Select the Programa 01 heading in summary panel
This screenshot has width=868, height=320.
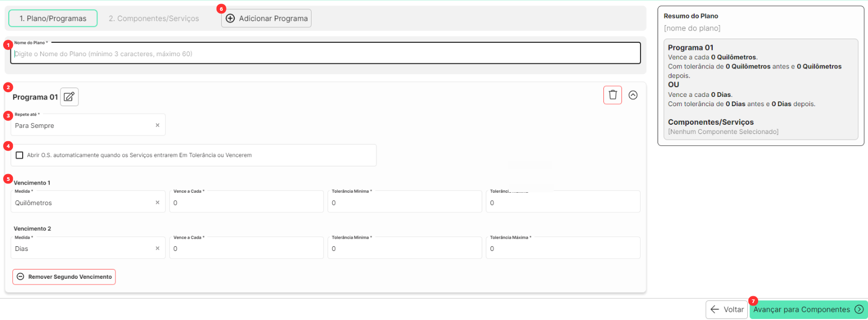(691, 47)
